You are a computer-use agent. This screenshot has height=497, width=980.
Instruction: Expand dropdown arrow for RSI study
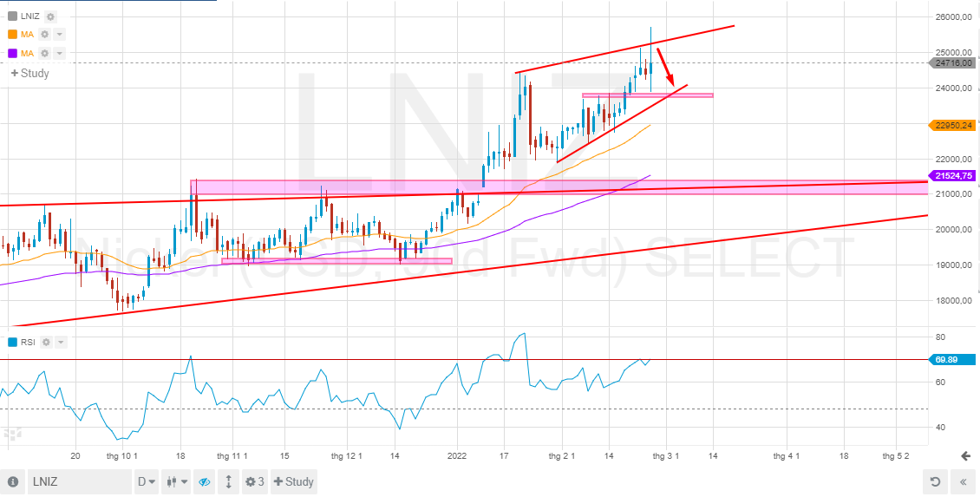click(x=61, y=342)
